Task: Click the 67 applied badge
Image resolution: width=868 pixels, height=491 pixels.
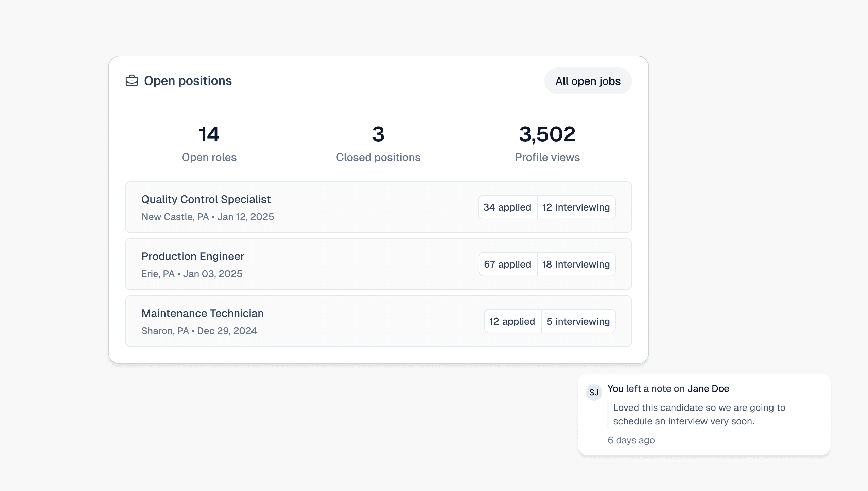Action: [x=507, y=264]
